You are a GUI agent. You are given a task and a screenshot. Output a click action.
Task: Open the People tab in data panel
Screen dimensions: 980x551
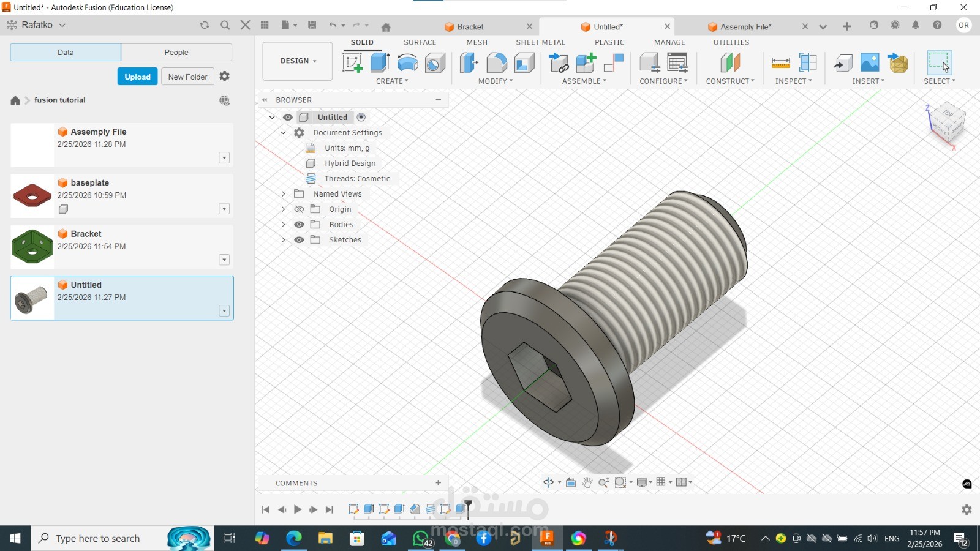(176, 53)
